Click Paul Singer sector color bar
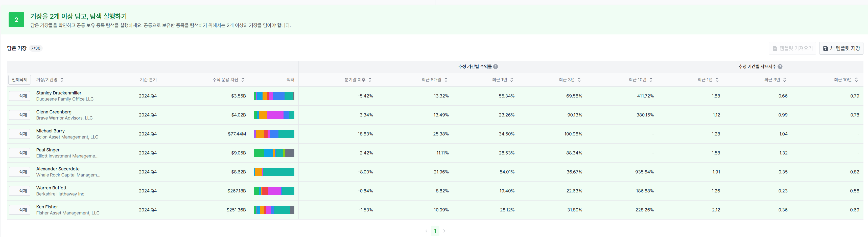The height and width of the screenshot is (237, 868). point(274,153)
